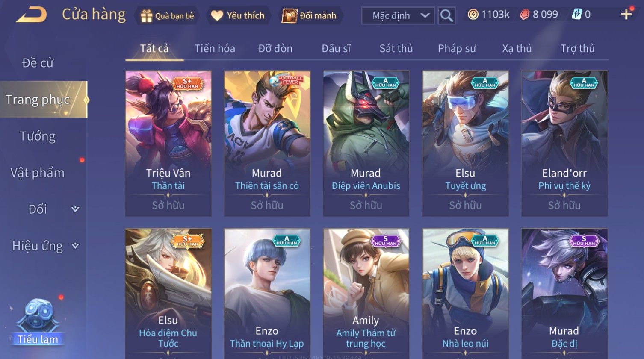Open the search magnifier icon
The height and width of the screenshot is (359, 644).
[446, 16]
